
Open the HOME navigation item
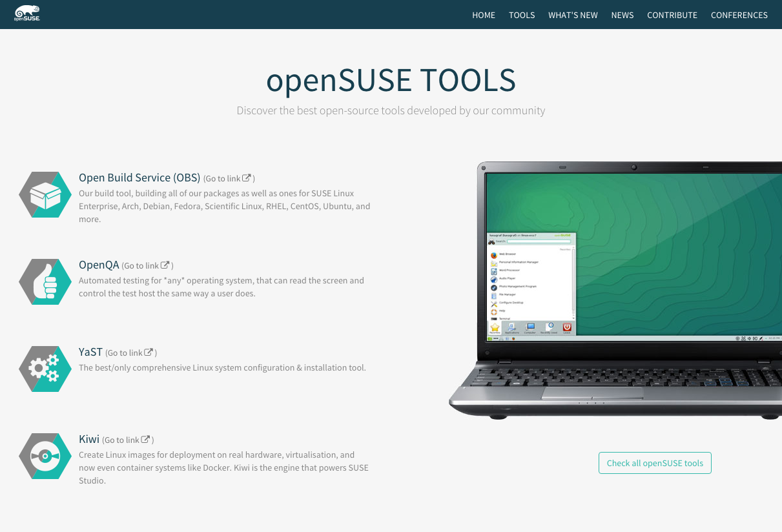pyautogui.click(x=484, y=15)
